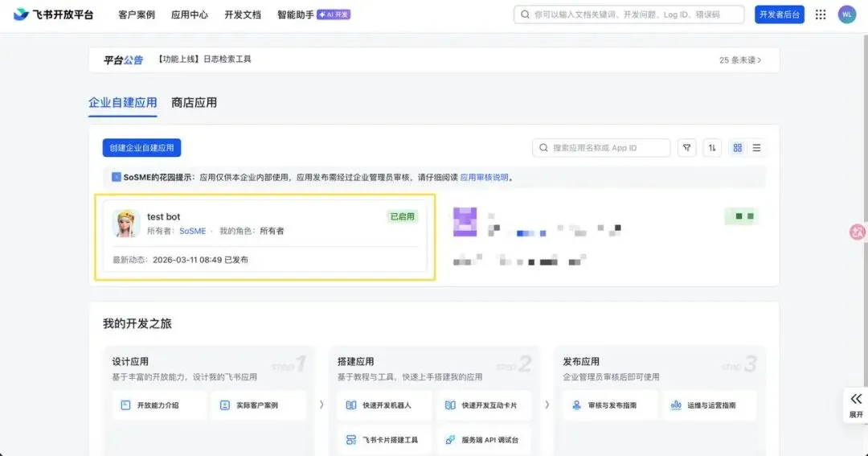Click the test bot avatar image
Image resolution: width=868 pixels, height=456 pixels.
[x=125, y=224]
